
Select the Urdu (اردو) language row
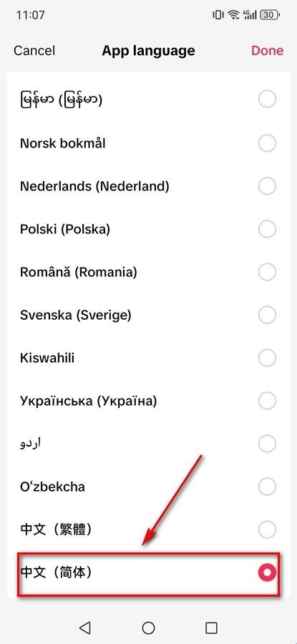148,444
